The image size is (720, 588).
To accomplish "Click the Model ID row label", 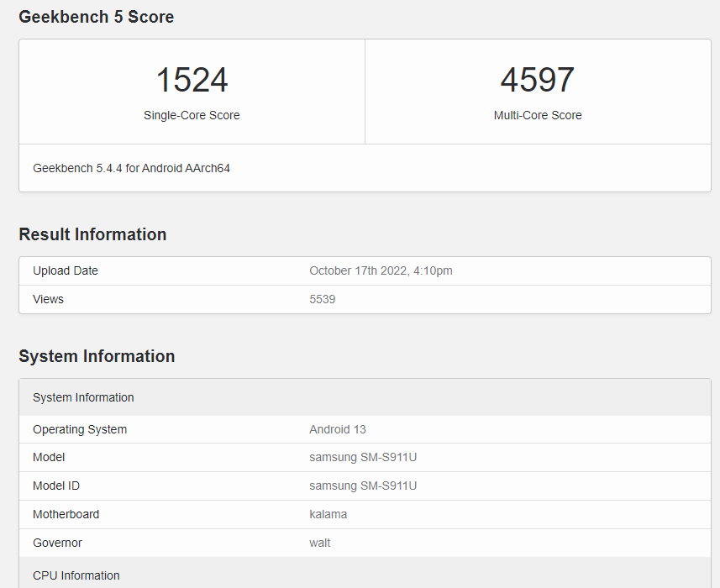I will pyautogui.click(x=56, y=486).
